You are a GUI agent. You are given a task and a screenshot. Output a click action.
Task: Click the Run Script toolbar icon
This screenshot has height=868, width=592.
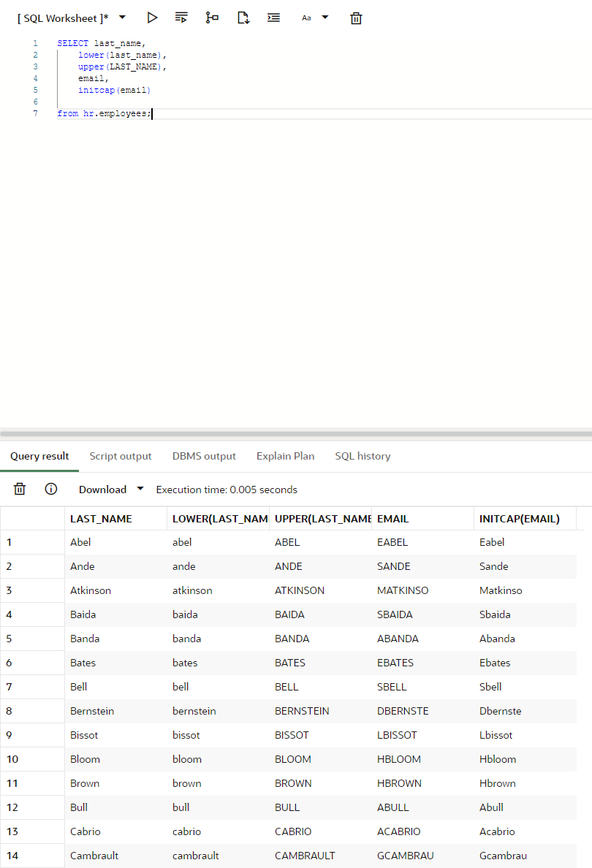pyautogui.click(x=181, y=18)
